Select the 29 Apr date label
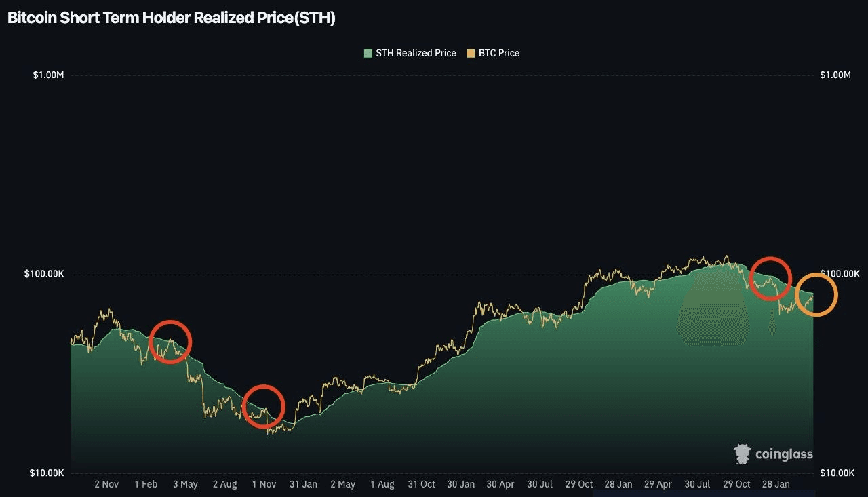868x497 pixels. click(658, 484)
